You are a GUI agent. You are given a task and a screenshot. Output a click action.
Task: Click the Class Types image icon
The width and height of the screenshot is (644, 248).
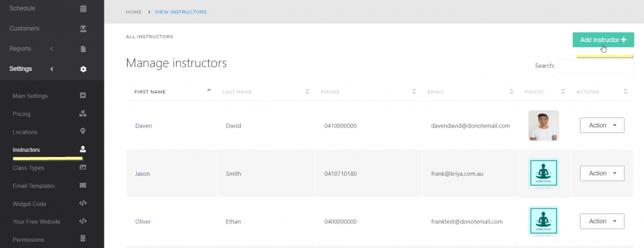tap(82, 167)
